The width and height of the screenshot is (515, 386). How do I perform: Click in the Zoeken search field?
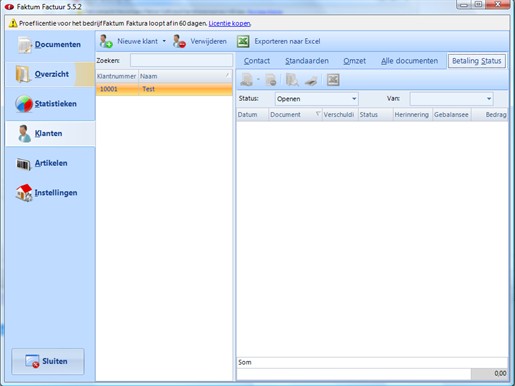pyautogui.click(x=181, y=61)
